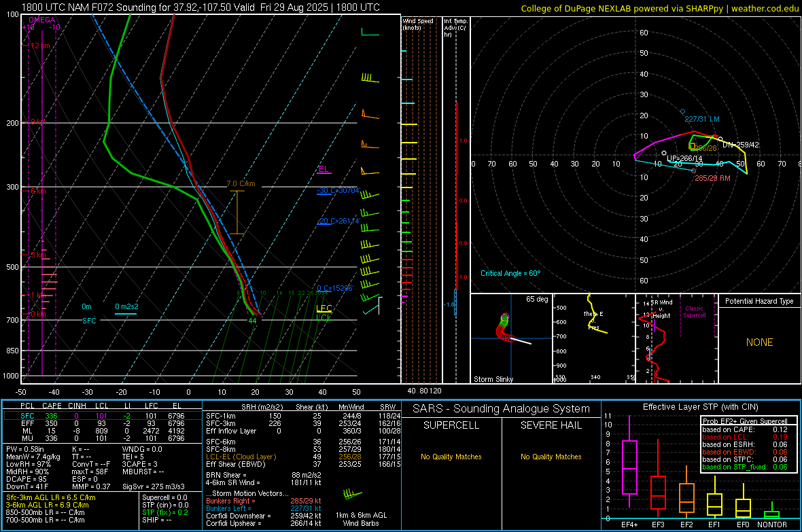Click the green 44 dewpoint value

coord(252,321)
